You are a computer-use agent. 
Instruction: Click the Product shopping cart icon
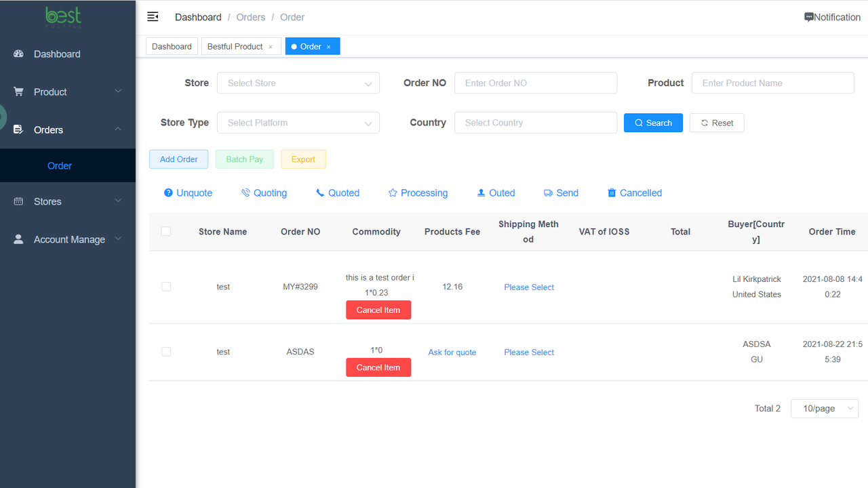(18, 91)
